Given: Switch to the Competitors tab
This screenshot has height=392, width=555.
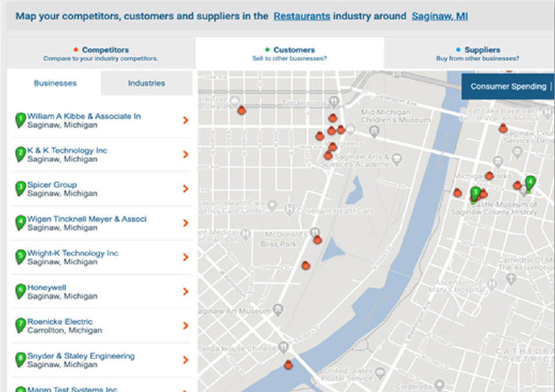Looking at the screenshot, I should tap(101, 53).
